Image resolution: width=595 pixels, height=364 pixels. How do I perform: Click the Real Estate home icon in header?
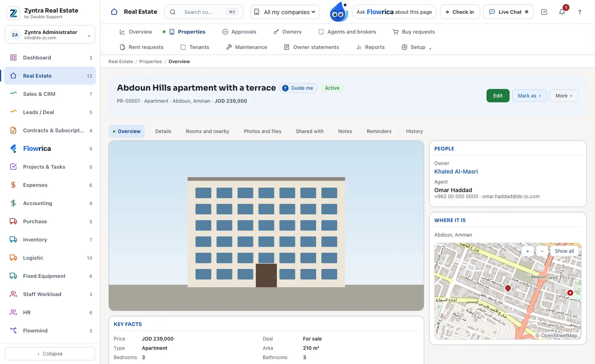tap(114, 12)
